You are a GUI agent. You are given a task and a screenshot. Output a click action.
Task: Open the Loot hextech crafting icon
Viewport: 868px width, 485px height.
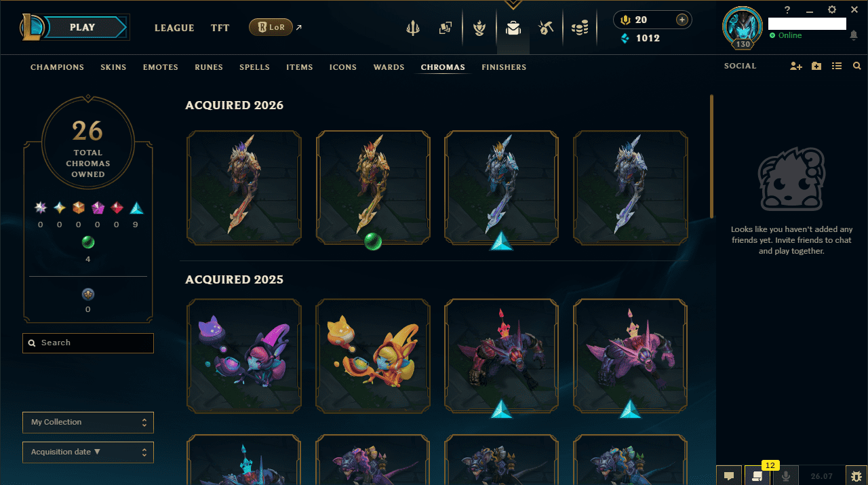click(546, 28)
